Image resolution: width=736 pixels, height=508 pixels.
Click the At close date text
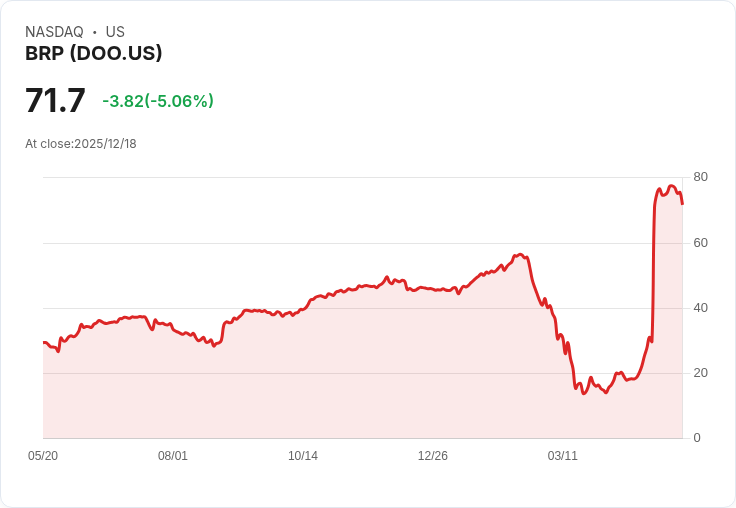[x=81, y=144]
